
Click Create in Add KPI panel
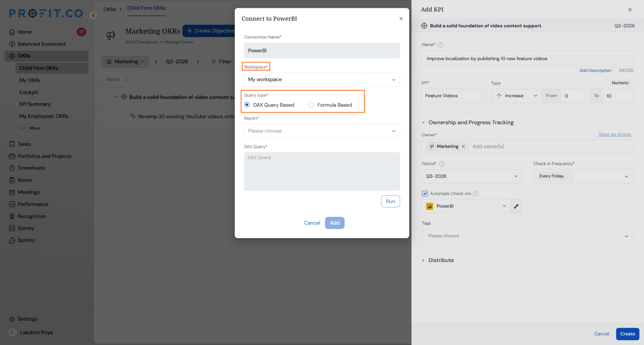tap(627, 334)
